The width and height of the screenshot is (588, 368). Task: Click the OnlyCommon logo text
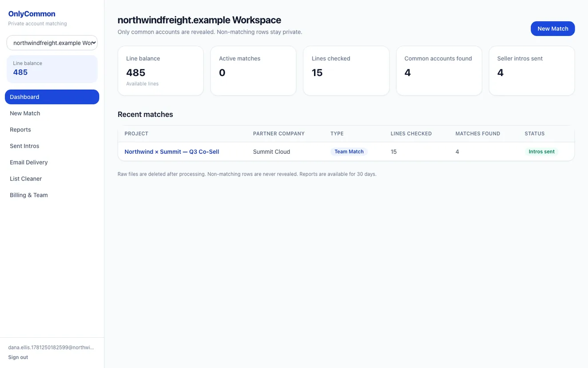point(32,14)
